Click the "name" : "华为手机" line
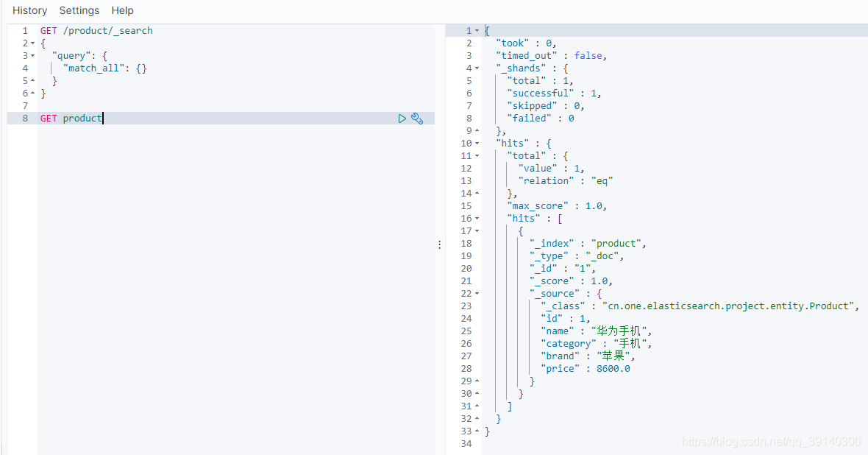 [596, 331]
